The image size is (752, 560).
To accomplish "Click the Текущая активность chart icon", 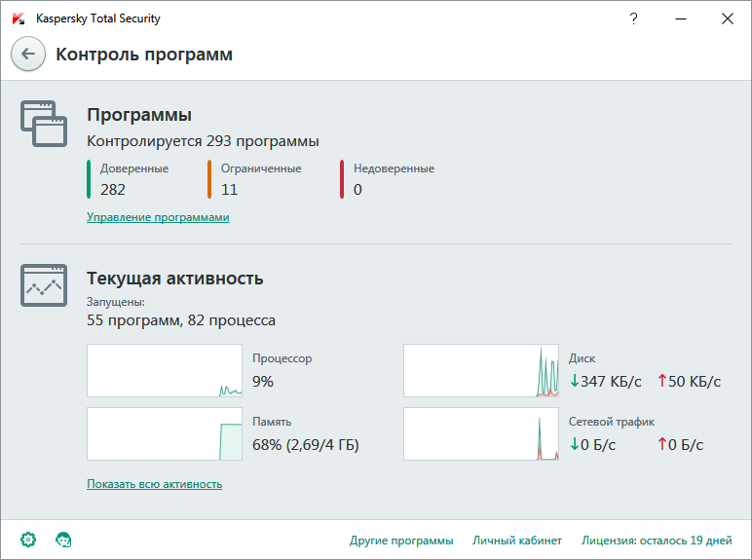I will click(44, 283).
